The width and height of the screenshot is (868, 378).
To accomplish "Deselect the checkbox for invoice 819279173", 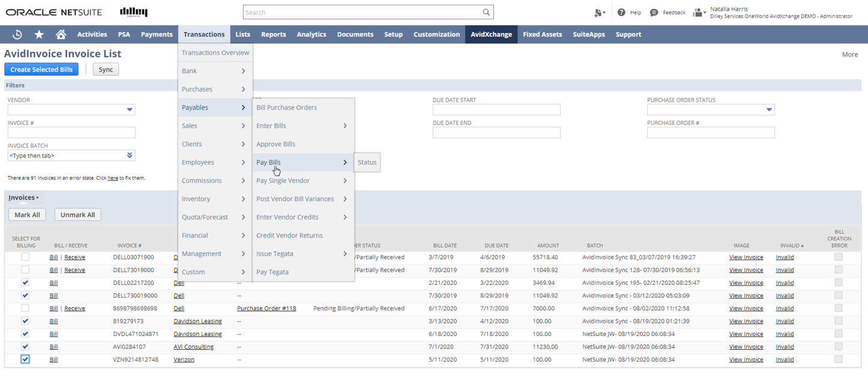I will pyautogui.click(x=25, y=321).
